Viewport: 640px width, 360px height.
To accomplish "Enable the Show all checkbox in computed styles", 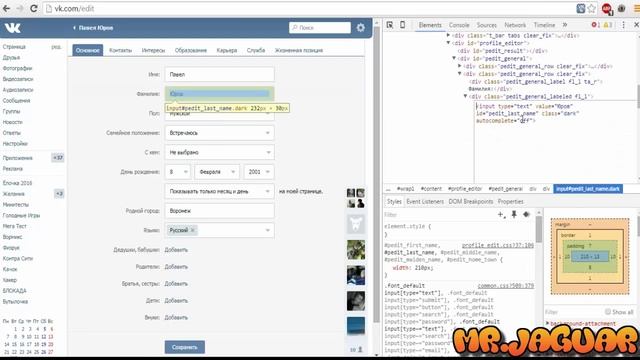I will 608,312.
